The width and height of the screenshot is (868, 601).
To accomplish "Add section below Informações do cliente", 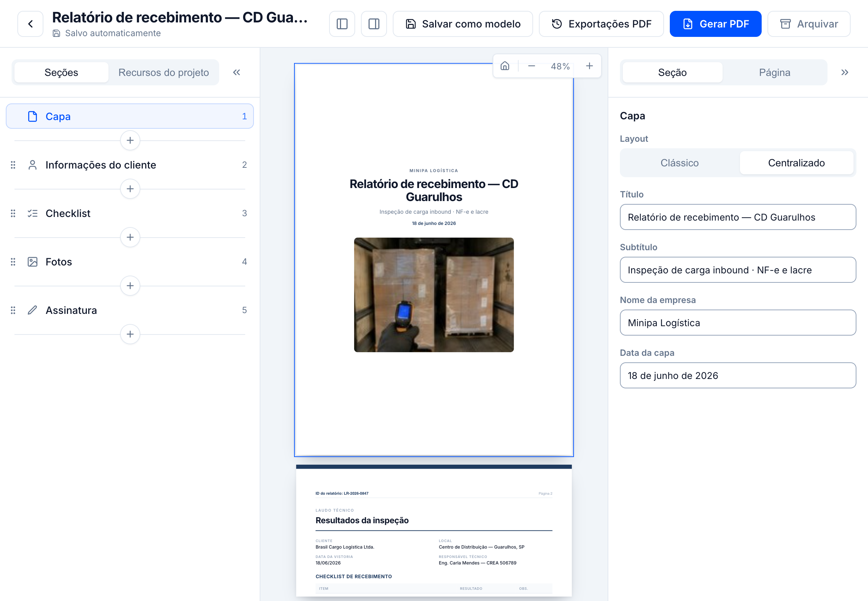I will click(x=130, y=189).
